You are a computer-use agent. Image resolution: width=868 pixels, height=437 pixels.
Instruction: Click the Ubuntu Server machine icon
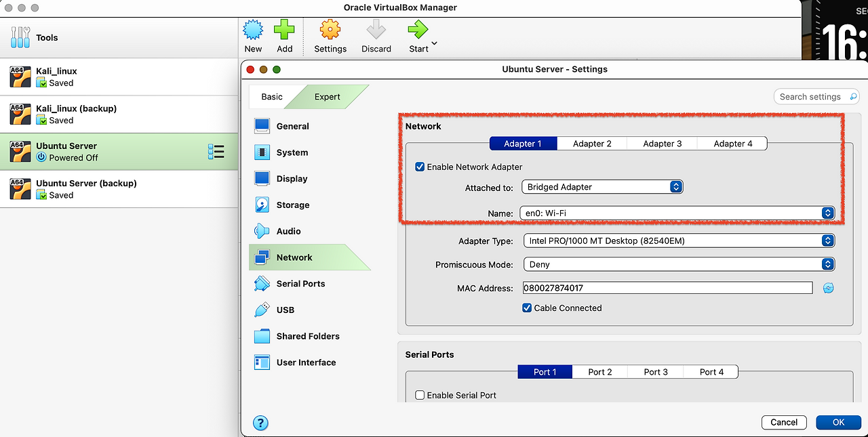[20, 151]
